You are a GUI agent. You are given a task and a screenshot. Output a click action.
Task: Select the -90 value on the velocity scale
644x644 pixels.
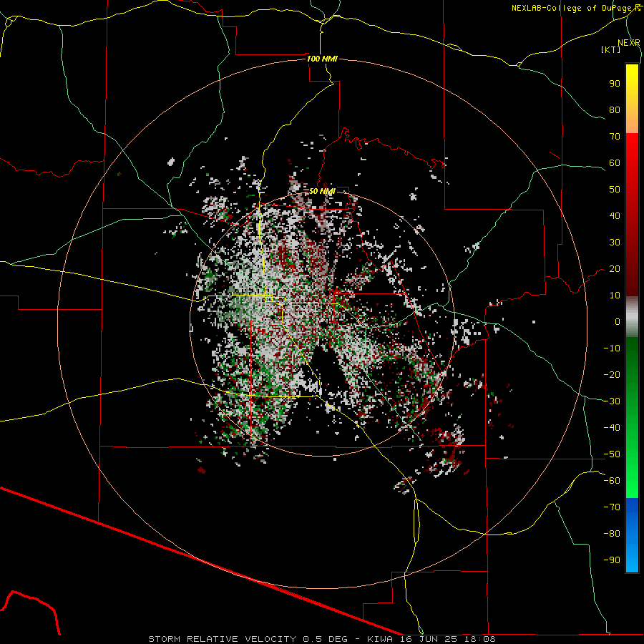pos(612,560)
